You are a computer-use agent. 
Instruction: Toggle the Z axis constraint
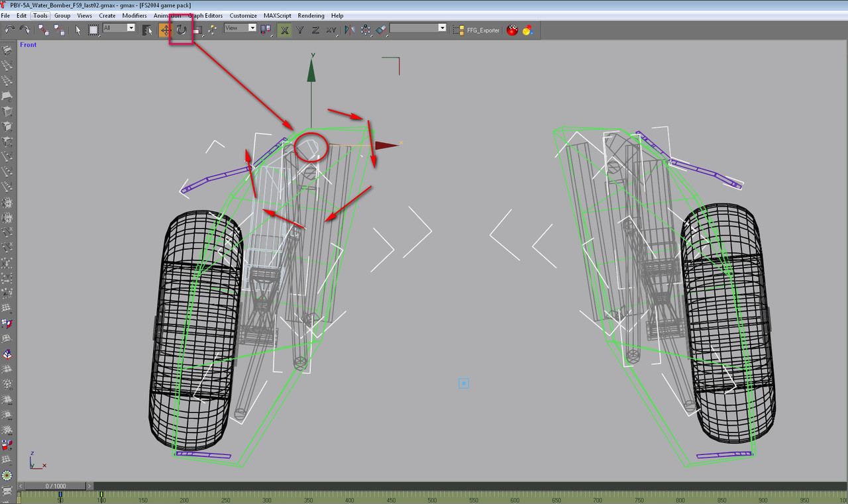click(315, 30)
